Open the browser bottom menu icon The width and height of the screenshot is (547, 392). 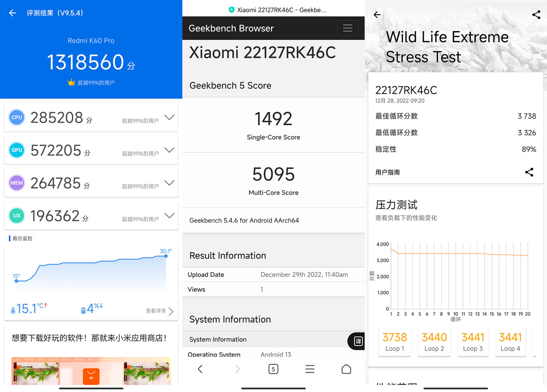tap(310, 369)
